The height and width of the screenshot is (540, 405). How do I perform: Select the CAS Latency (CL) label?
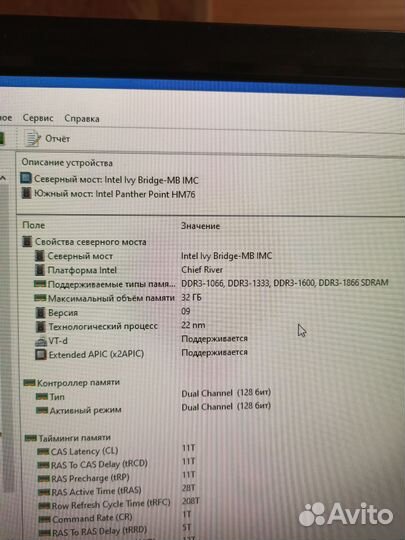[84, 451]
